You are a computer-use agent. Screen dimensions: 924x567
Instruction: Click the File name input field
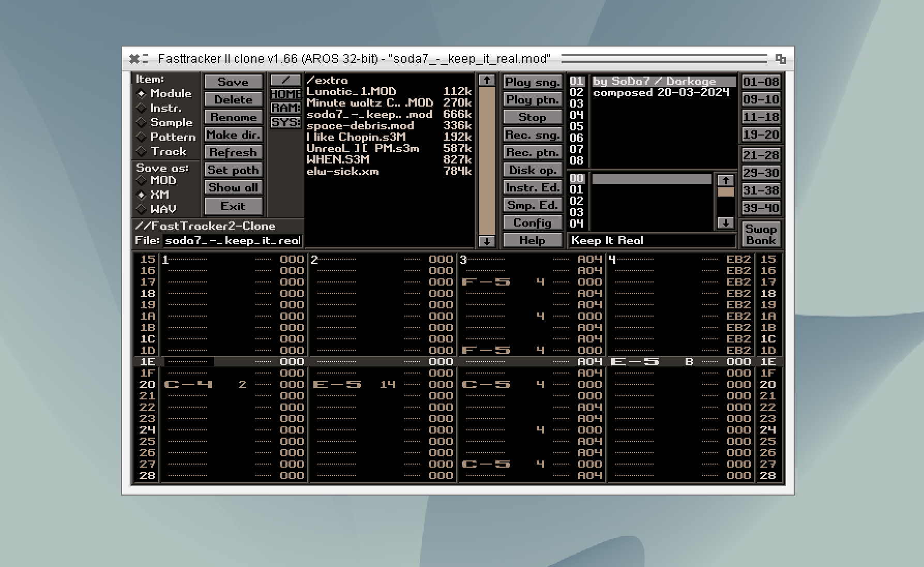232,241
